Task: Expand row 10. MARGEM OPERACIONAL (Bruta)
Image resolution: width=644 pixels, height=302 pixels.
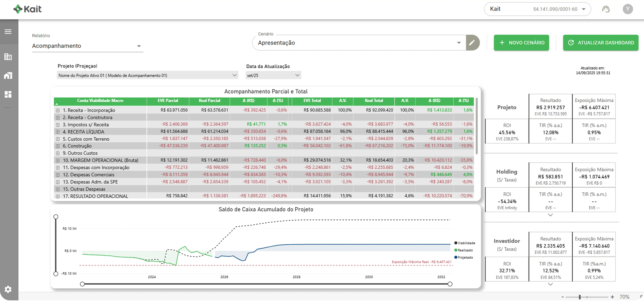Action: 58,160
